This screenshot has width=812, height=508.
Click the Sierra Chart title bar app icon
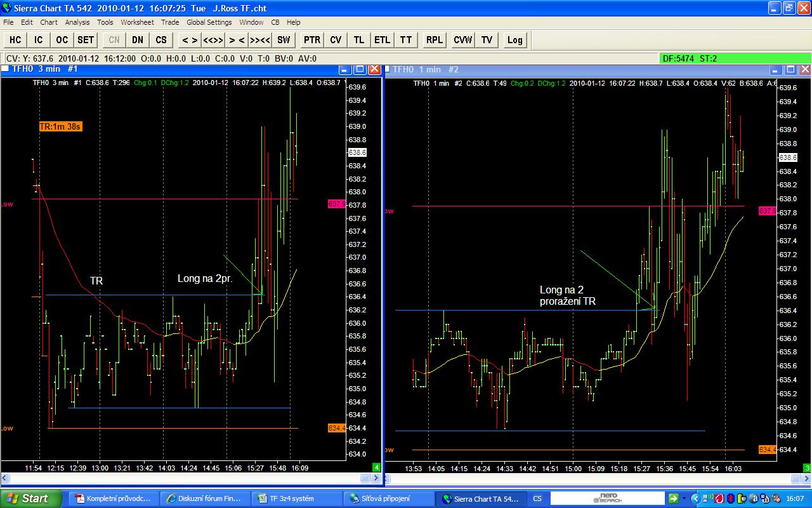coord(6,8)
